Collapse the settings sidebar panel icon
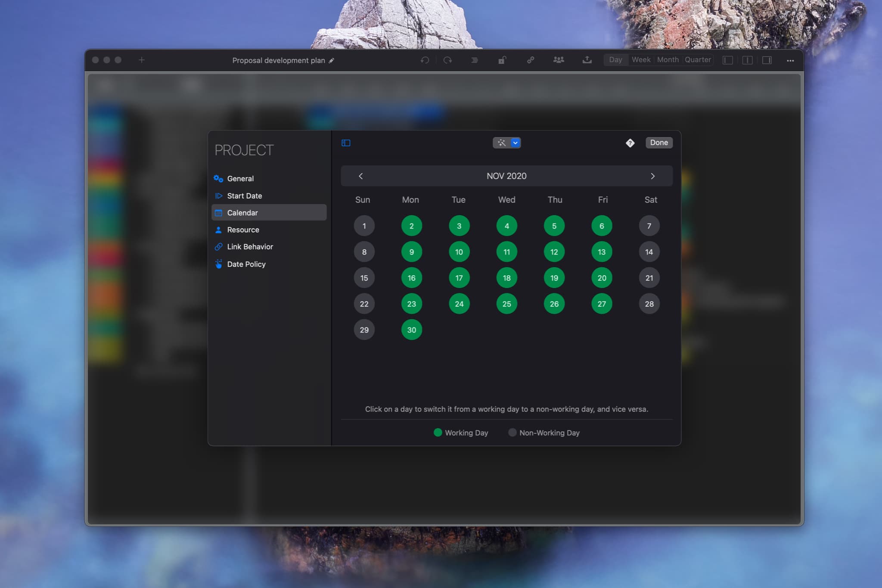Image resolution: width=882 pixels, height=588 pixels. 346,143
